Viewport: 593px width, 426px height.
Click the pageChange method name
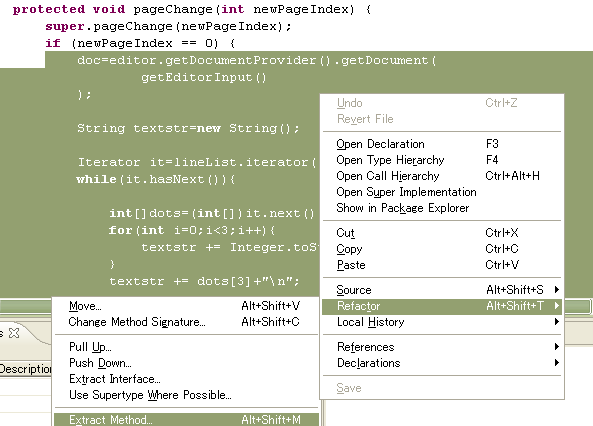(x=174, y=9)
